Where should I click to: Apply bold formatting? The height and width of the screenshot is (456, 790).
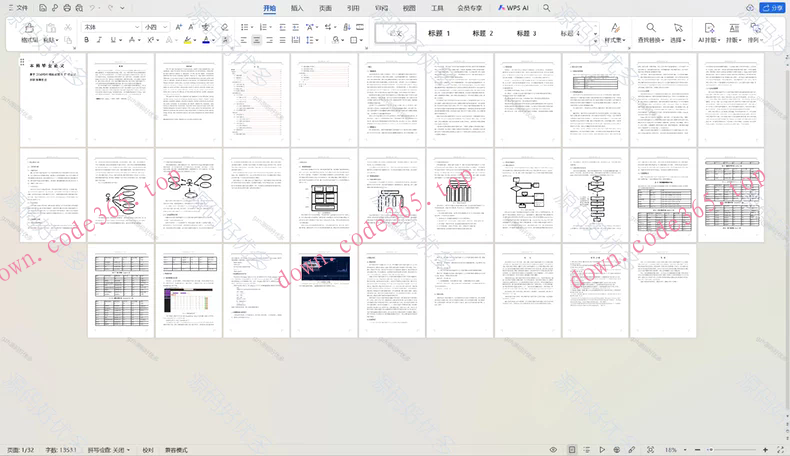pyautogui.click(x=86, y=41)
